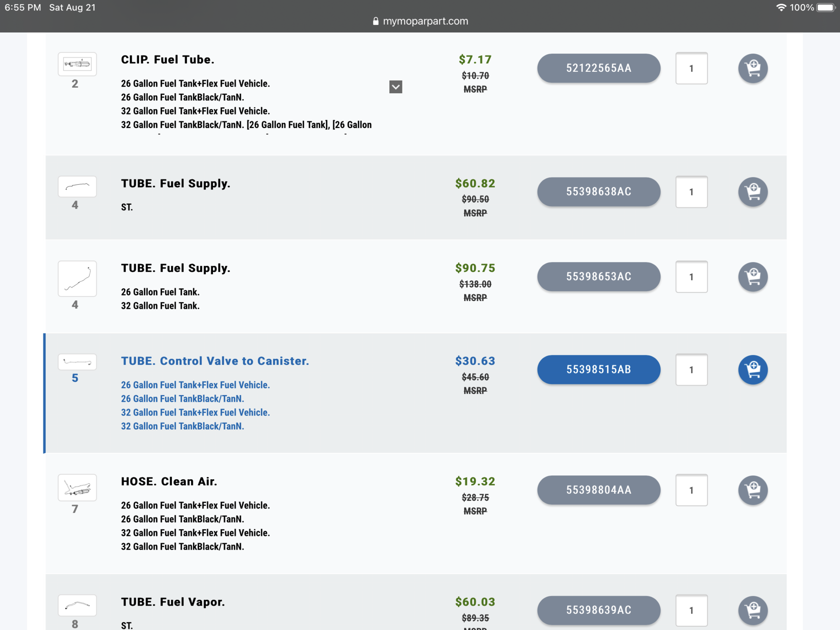Add CLIP Fuel Tube to cart

(x=753, y=68)
